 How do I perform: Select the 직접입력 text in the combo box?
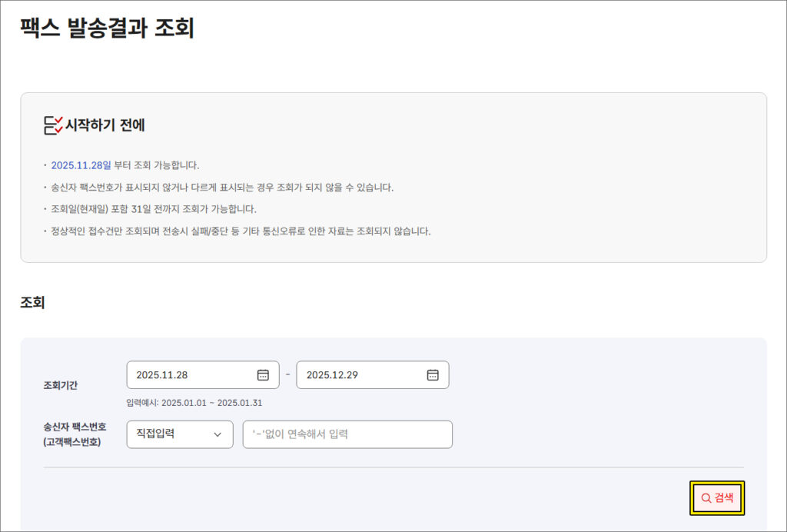(155, 434)
